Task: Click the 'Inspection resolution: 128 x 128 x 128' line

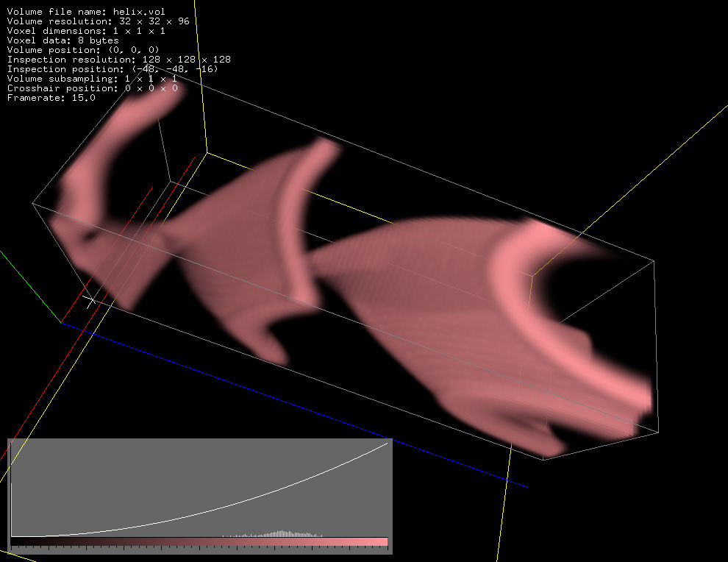Action: click(x=119, y=60)
